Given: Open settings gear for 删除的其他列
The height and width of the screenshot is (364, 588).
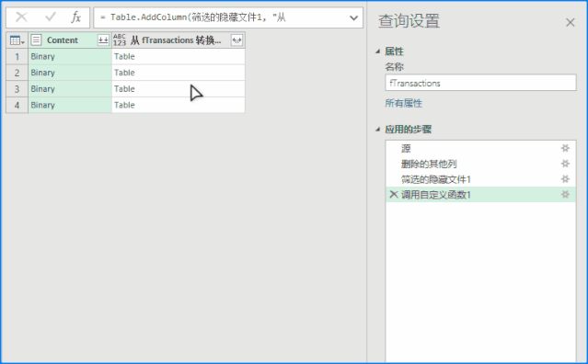Looking at the screenshot, I should click(565, 164).
